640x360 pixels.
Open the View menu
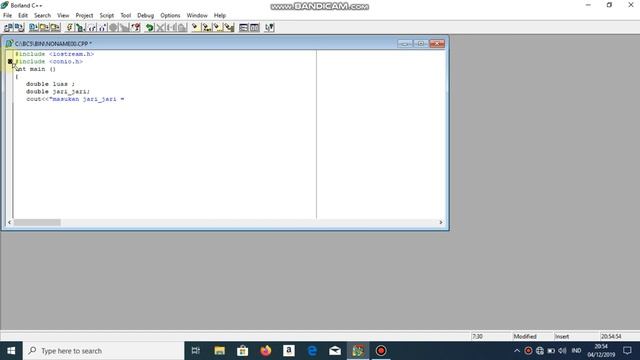[63, 16]
